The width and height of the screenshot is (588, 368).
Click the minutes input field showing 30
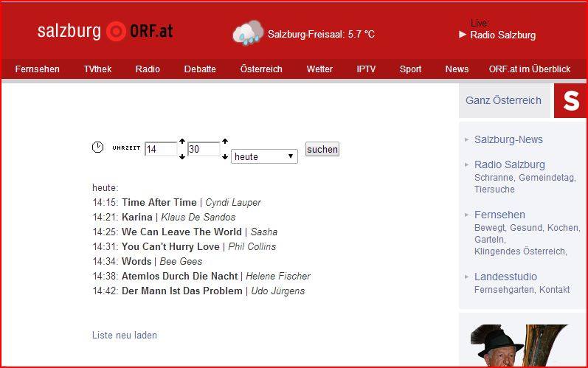pos(204,149)
